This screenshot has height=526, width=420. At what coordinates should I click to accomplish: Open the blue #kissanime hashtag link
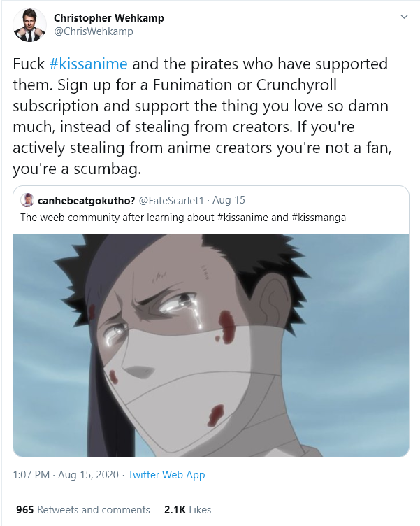coord(89,64)
